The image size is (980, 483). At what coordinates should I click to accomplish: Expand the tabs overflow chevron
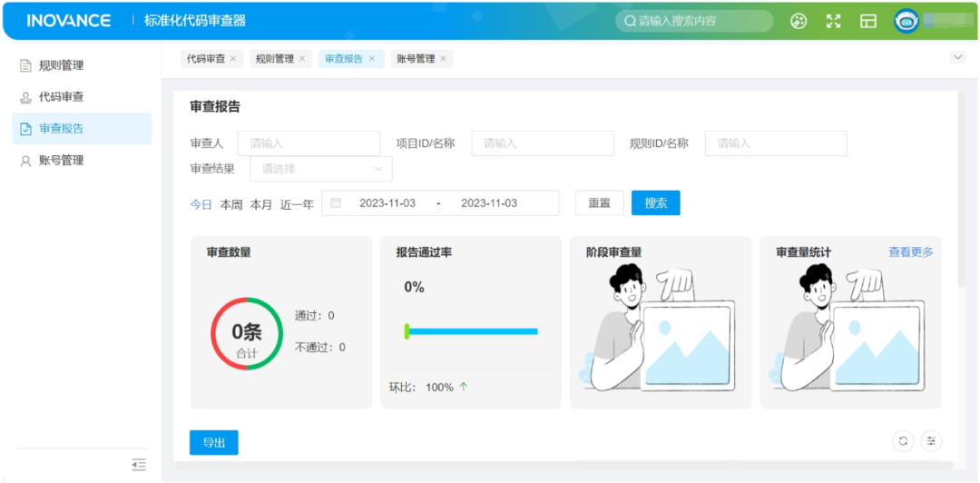click(957, 57)
